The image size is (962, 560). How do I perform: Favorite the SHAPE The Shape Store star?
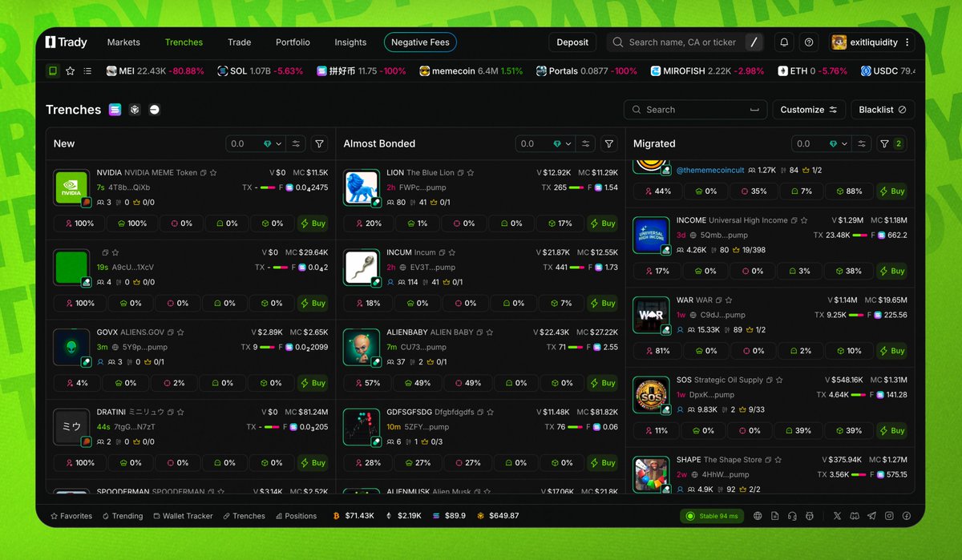778,460
